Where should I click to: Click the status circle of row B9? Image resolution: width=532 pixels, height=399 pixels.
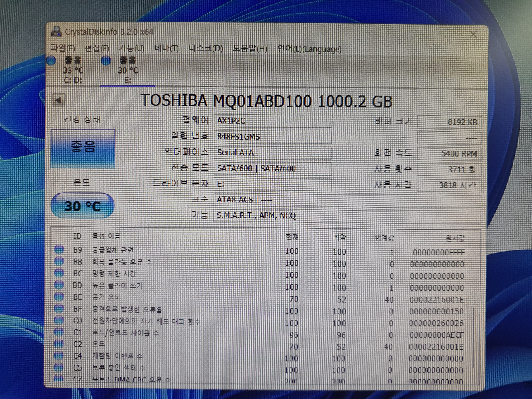[x=59, y=249]
